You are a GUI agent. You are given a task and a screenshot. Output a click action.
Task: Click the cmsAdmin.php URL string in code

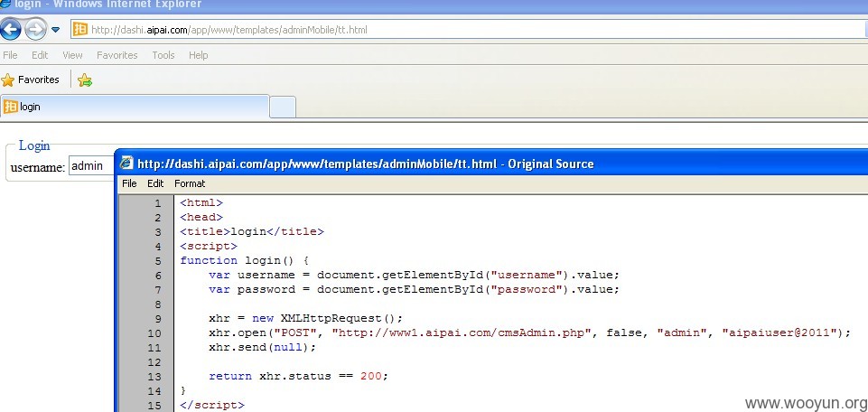pyautogui.click(x=462, y=332)
